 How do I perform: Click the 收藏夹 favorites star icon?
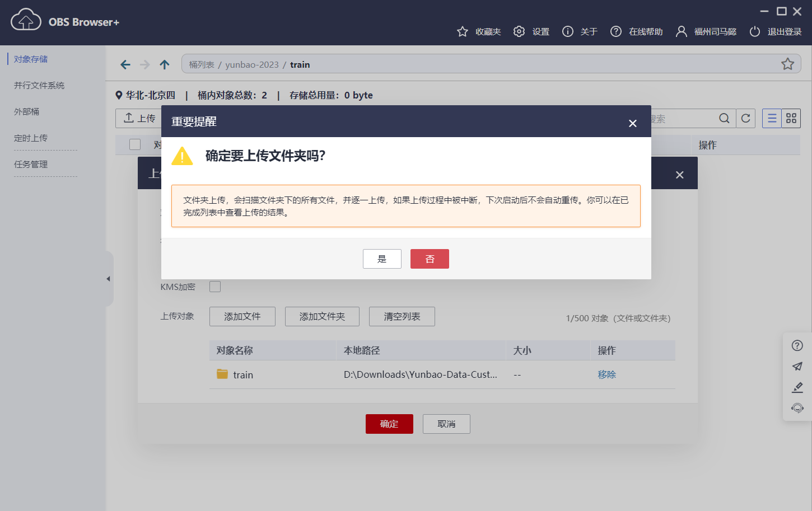pyautogui.click(x=462, y=31)
